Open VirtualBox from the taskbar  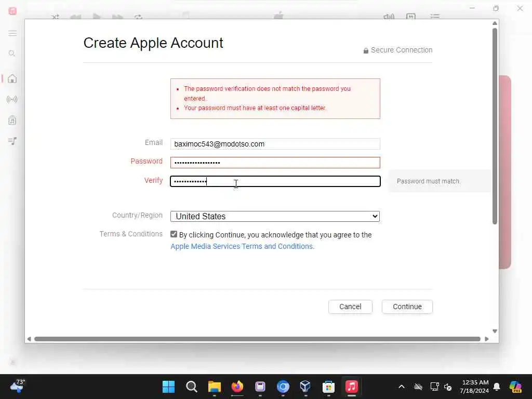click(x=305, y=386)
